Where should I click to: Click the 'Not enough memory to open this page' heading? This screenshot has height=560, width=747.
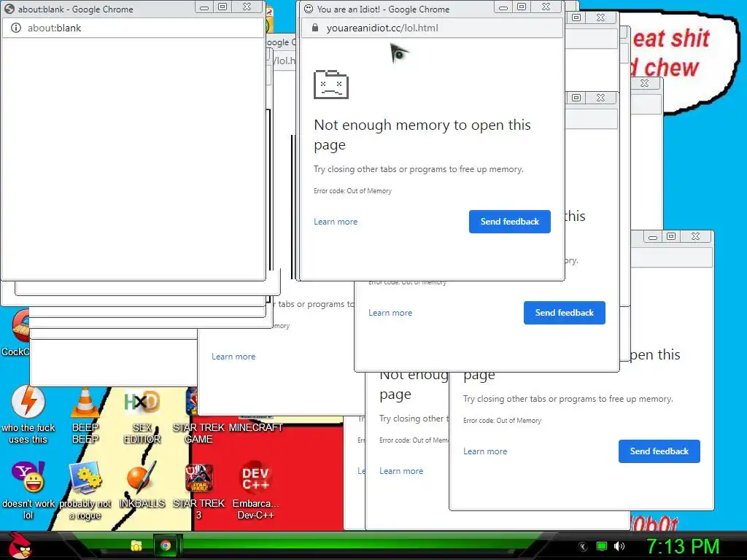point(422,135)
